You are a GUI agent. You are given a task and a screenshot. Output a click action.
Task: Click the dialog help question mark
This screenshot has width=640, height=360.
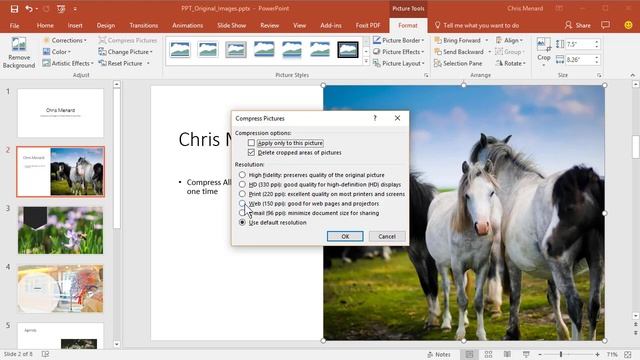(x=375, y=118)
